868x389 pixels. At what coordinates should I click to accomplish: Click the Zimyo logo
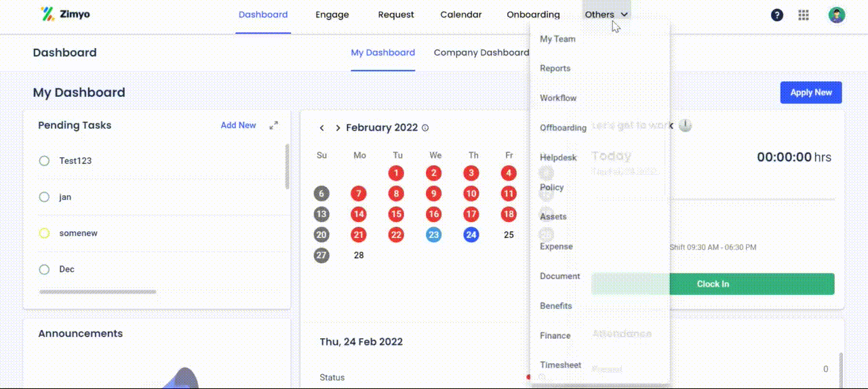pos(65,14)
